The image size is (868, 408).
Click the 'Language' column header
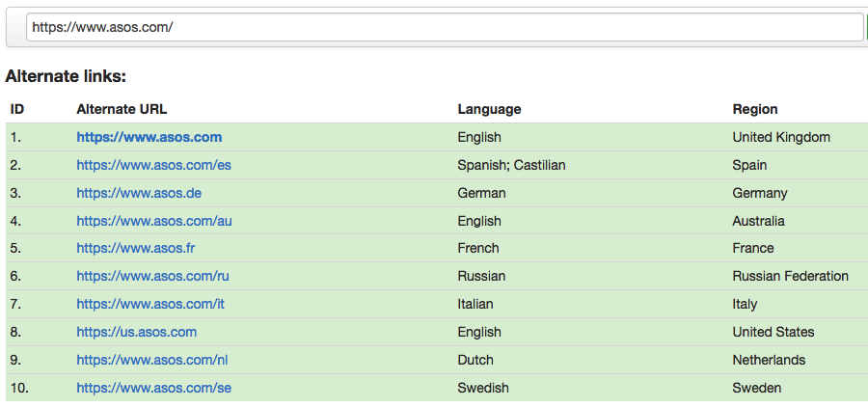click(x=489, y=110)
